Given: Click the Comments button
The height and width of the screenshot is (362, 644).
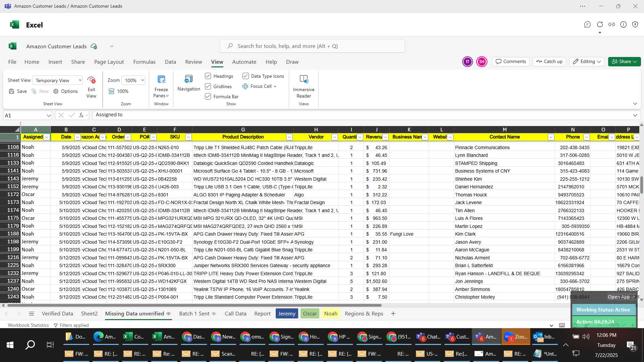Looking at the screenshot, I should (511, 62).
